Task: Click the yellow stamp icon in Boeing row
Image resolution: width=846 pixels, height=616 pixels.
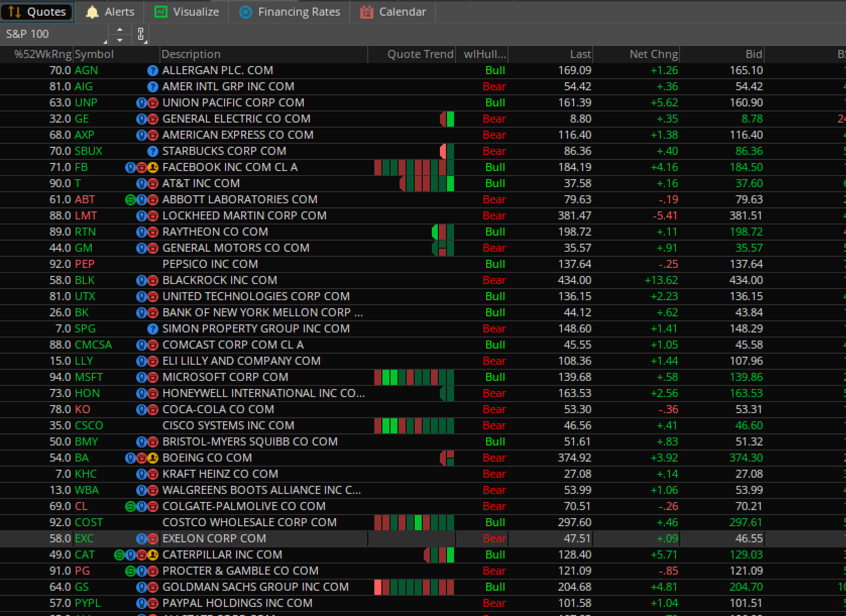Action: tap(153, 458)
